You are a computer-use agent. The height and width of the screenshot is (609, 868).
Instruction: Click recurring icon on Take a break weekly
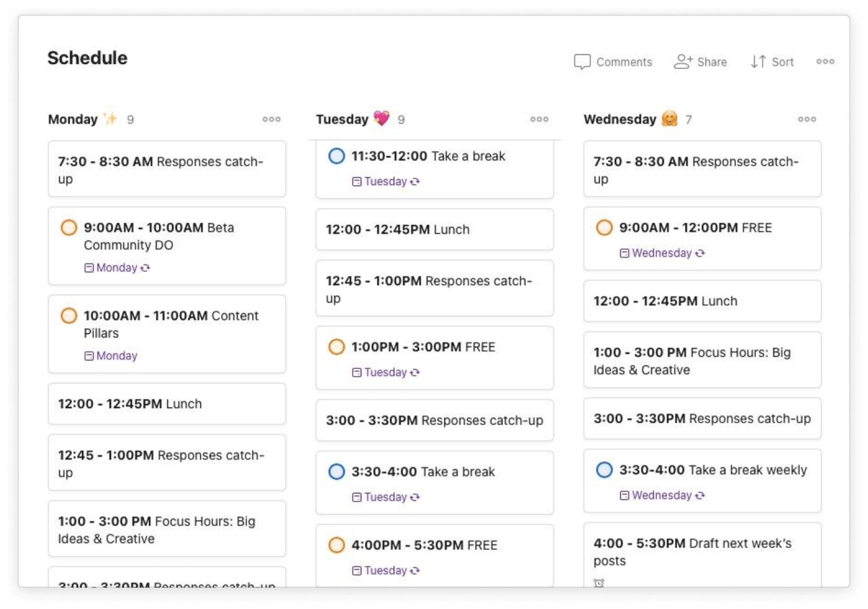[x=700, y=496]
